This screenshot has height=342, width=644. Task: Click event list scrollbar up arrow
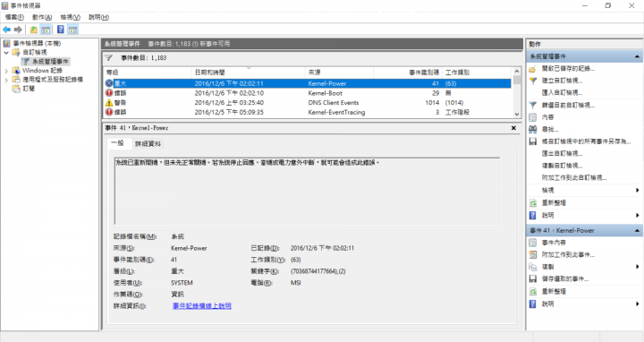(517, 72)
